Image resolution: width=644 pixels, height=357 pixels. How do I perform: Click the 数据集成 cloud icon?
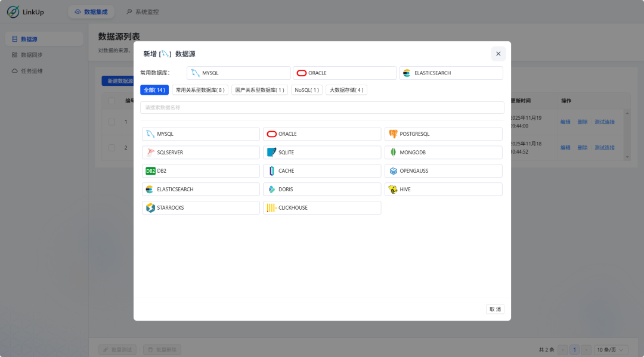coord(78,12)
